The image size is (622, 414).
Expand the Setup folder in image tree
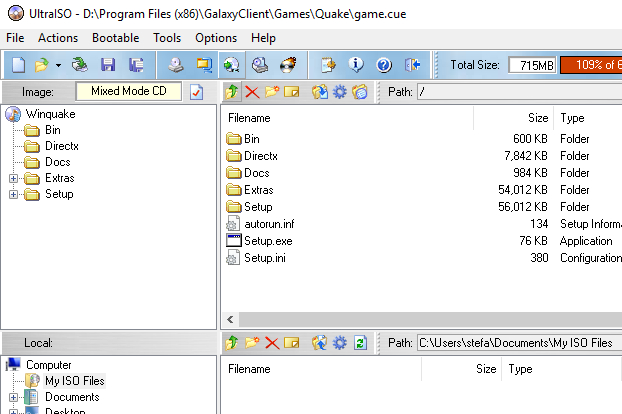click(13, 194)
